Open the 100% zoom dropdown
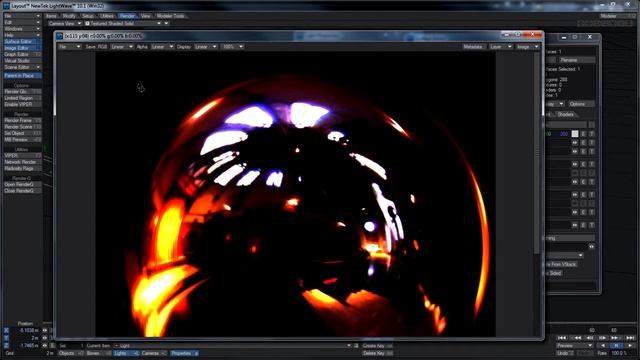Screen dimensions: 640x360 232,47
